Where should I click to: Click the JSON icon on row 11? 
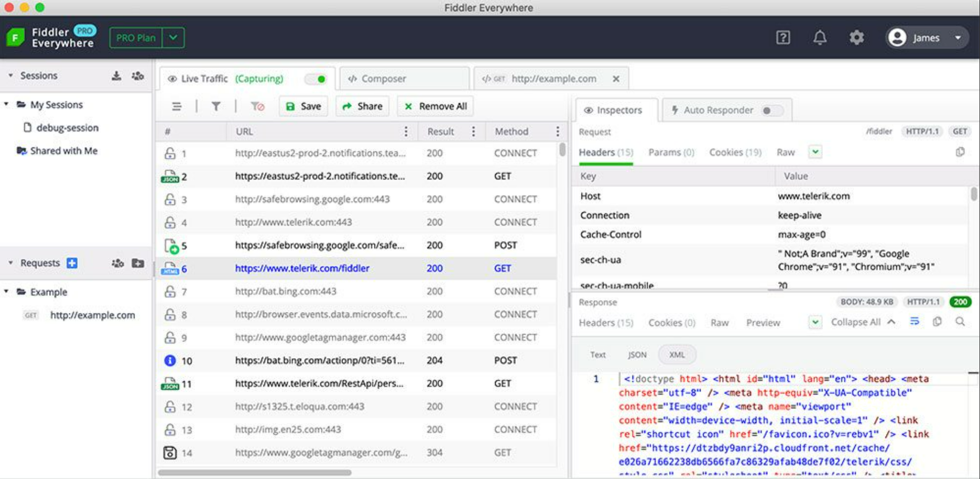(169, 383)
